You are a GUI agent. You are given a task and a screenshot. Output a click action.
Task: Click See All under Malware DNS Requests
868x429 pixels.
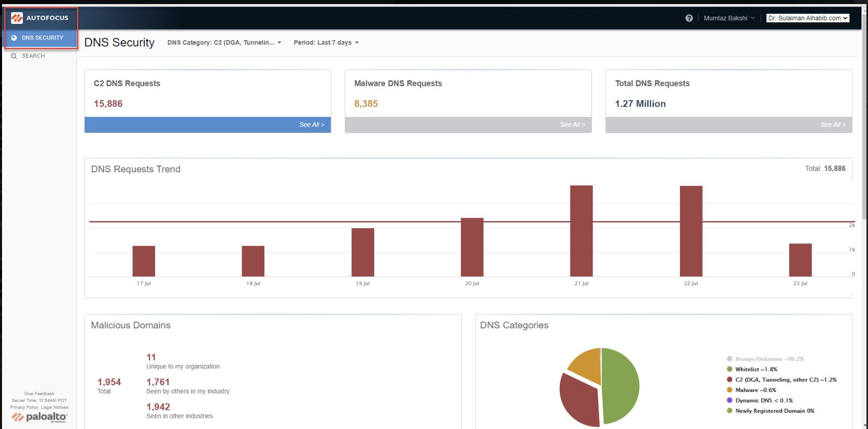[572, 125]
